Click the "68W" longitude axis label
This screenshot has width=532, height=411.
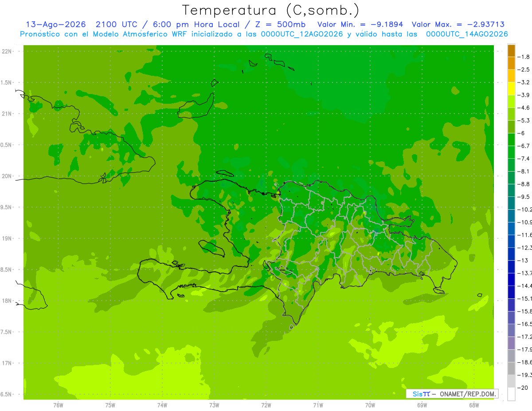point(474,405)
